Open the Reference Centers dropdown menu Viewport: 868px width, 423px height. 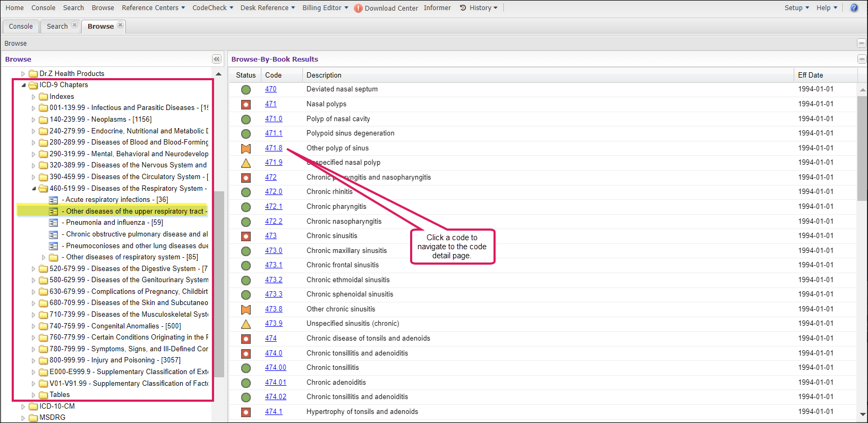click(153, 8)
